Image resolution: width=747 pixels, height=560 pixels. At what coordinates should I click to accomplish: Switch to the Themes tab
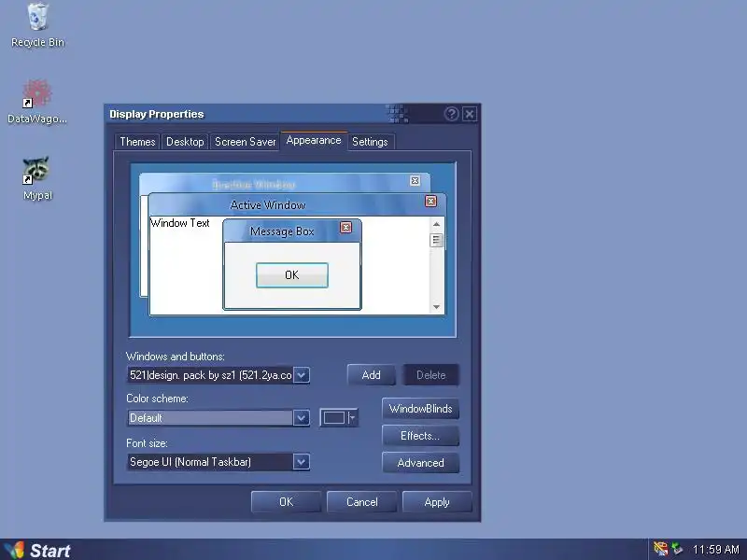pyautogui.click(x=137, y=142)
